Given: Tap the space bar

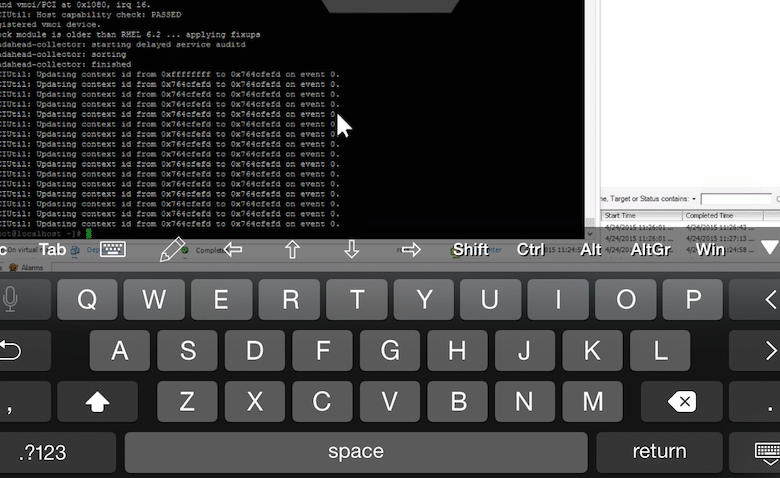Looking at the screenshot, I should coord(356,453).
